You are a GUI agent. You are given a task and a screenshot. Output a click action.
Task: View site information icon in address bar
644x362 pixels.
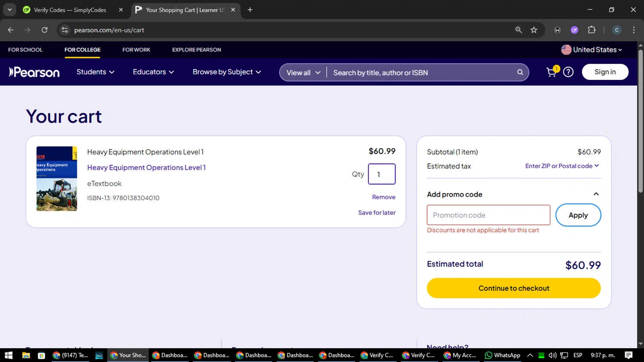click(65, 30)
